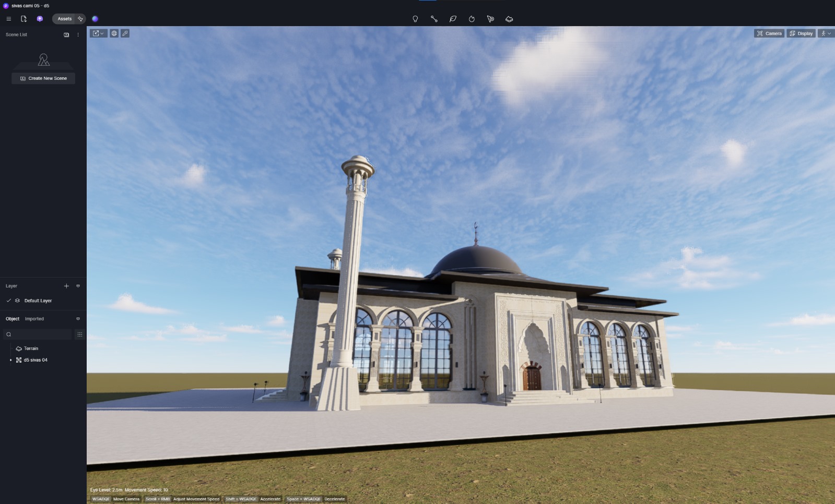Viewport: 835px width, 504px height.
Task: Open the light bulb lighting tool
Action: pyautogui.click(x=415, y=19)
